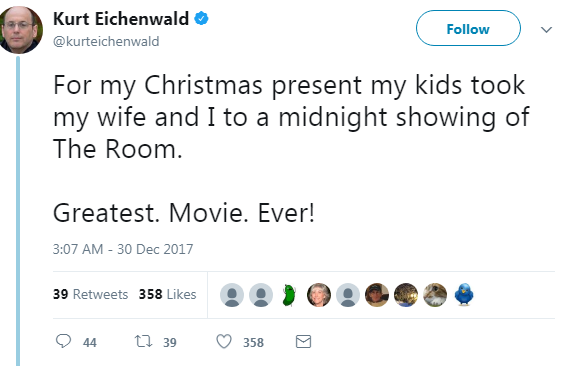This screenshot has height=366, width=565.
Task: Expand tweet options chevron next to Follow
Action: 547,30
